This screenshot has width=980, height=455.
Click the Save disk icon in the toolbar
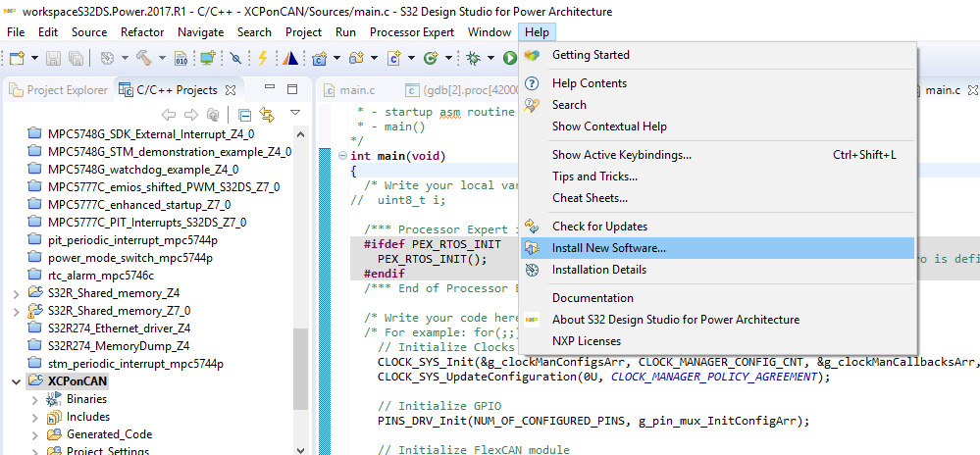pyautogui.click(x=54, y=58)
